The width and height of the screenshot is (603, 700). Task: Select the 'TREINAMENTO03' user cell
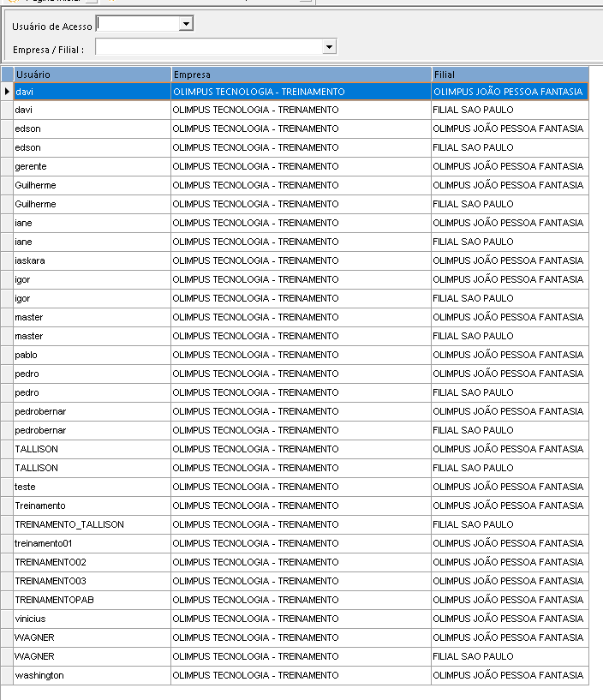pos(93,581)
